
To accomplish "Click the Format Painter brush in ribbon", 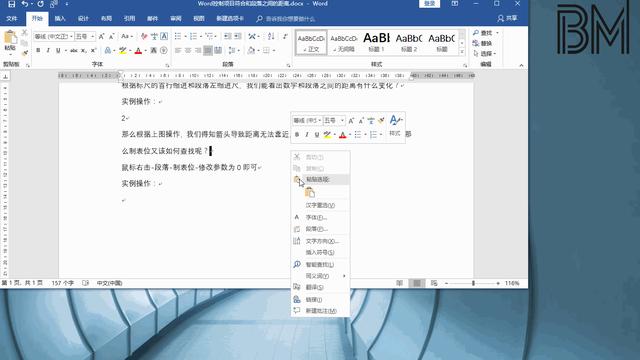I will coord(24,53).
